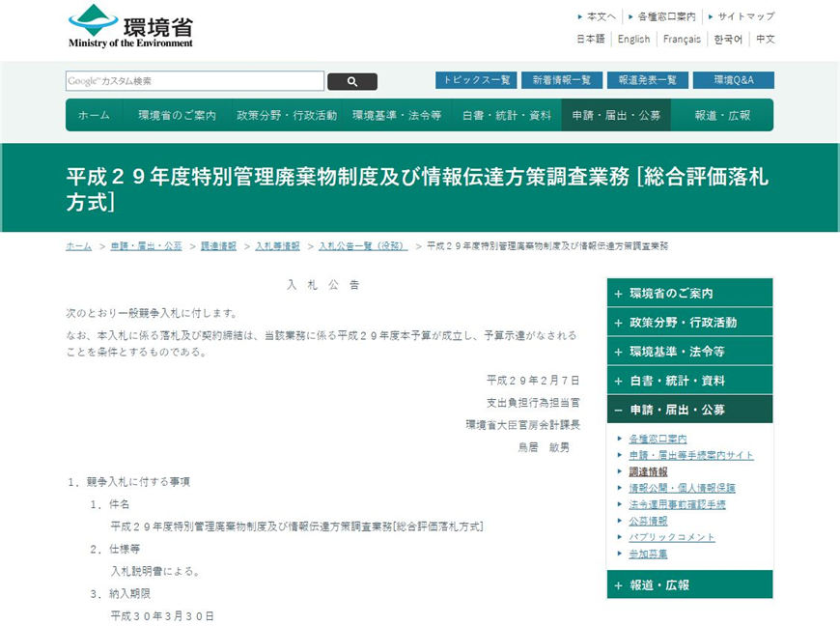Switch language to Français
The height and width of the screenshot is (626, 840).
click(x=682, y=40)
